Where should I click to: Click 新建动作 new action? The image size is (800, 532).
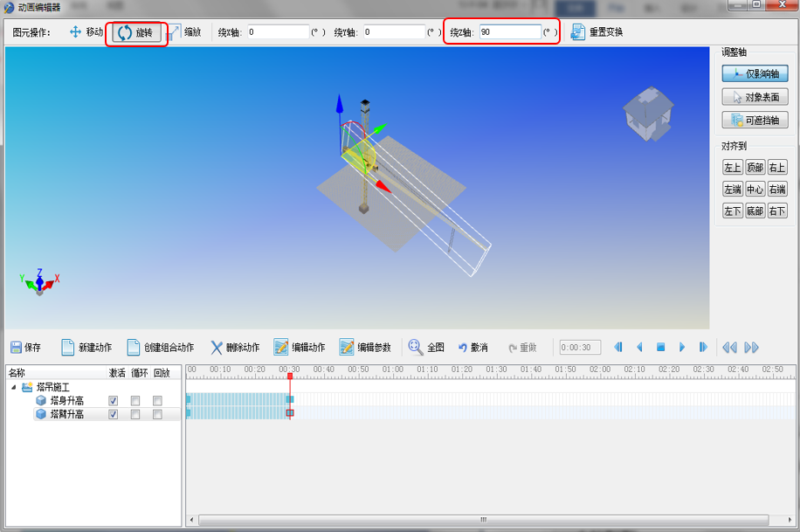[86, 347]
